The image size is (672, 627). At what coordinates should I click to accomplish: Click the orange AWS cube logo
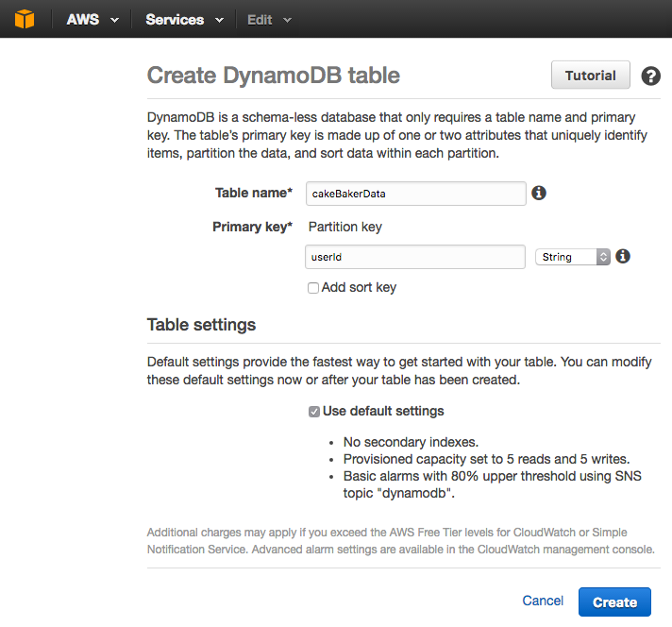24,19
